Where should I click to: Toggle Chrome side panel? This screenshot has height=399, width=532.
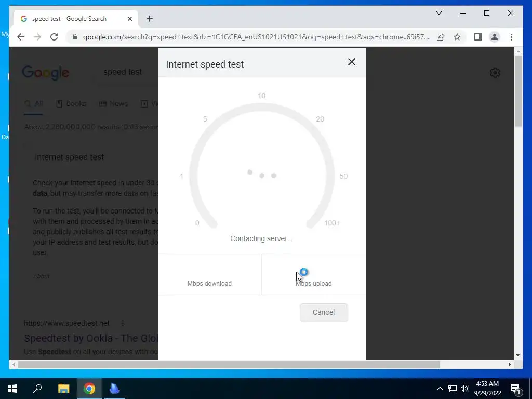[x=478, y=37]
